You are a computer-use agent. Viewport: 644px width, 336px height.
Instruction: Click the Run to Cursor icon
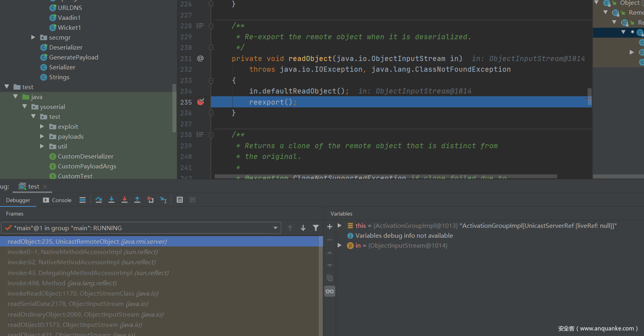point(163,200)
